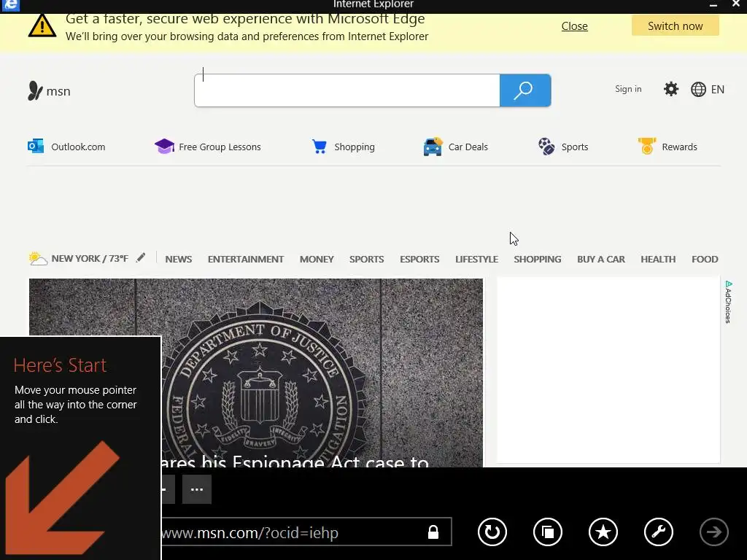This screenshot has height=560, width=747.
Task: Open Free Group Lessons link
Action: point(220,147)
